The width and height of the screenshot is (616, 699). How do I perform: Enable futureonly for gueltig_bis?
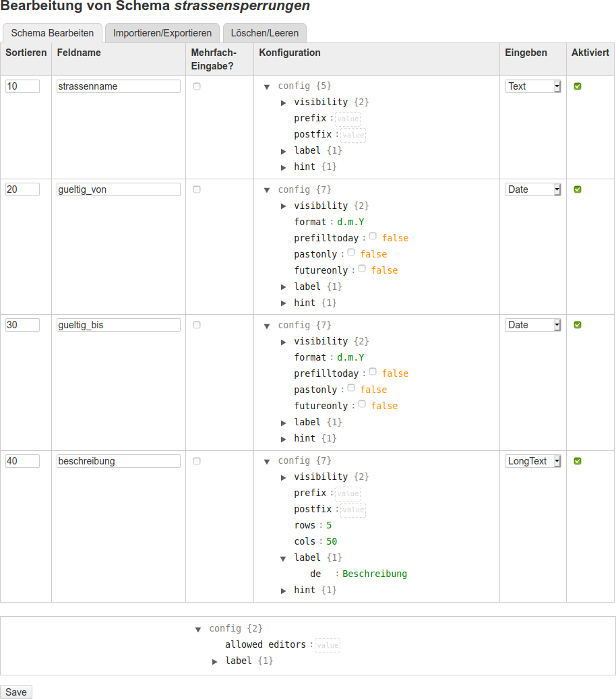point(362,404)
